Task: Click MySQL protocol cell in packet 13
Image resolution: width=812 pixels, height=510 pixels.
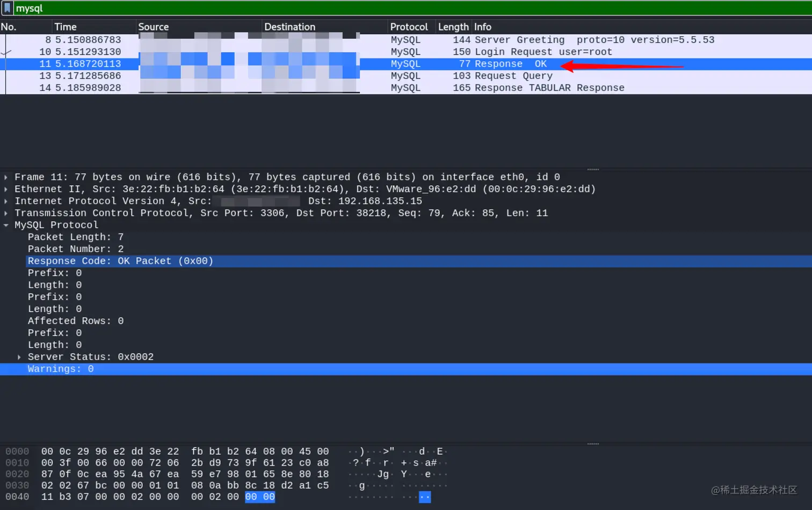Action: tap(405, 76)
